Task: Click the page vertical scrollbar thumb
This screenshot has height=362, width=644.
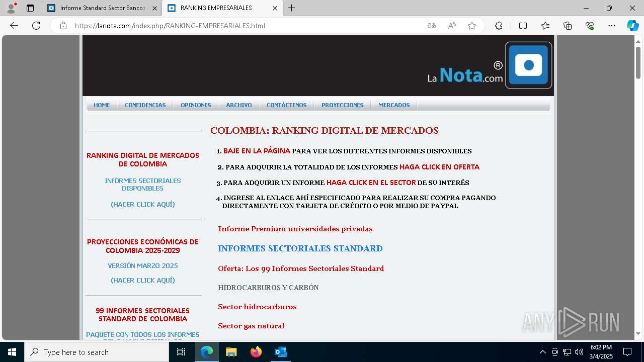Action: pyautogui.click(x=638, y=62)
